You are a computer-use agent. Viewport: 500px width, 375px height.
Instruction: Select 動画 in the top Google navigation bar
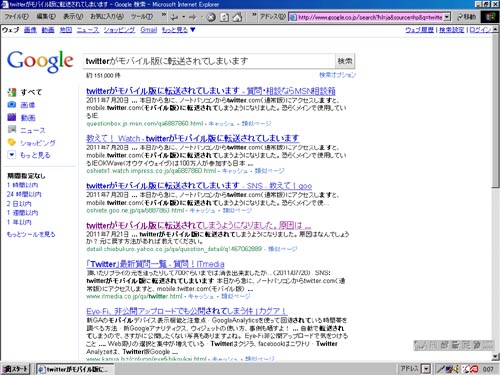click(x=48, y=30)
